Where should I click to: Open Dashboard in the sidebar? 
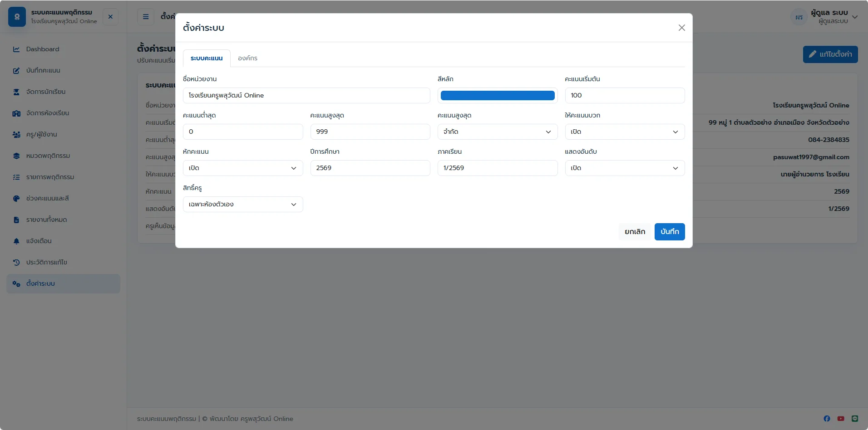(64, 49)
